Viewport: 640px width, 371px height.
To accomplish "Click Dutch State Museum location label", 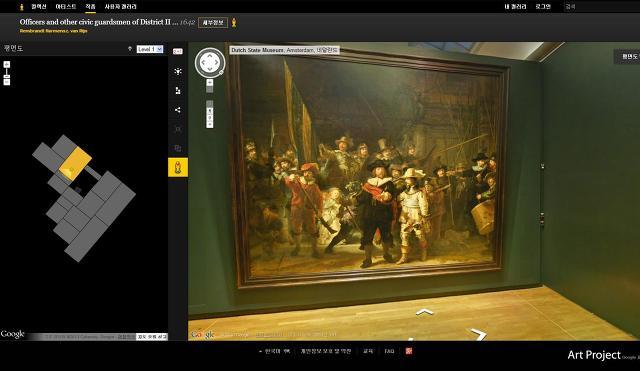I will [284, 50].
